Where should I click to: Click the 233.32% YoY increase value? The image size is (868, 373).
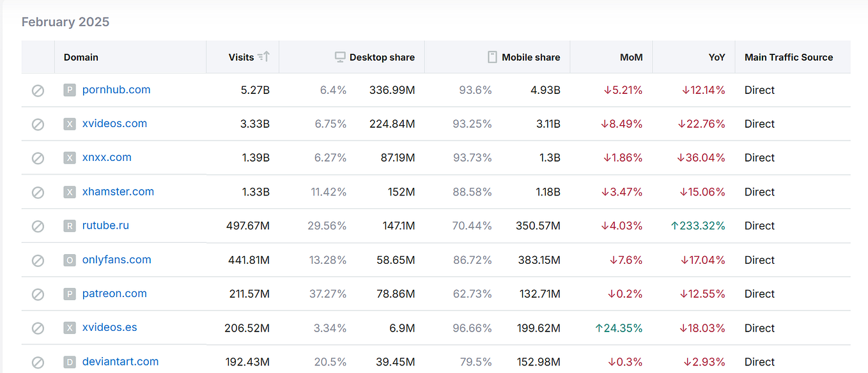(x=698, y=225)
